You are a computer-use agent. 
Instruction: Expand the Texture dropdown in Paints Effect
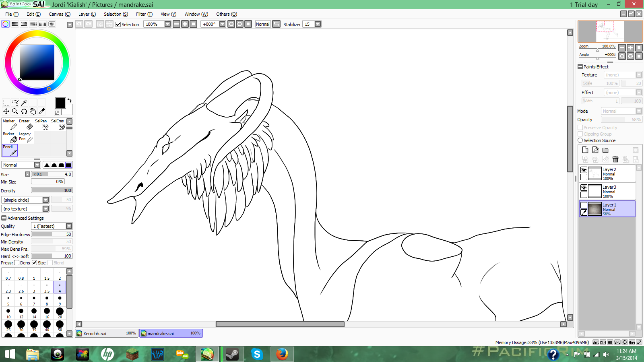pyautogui.click(x=638, y=75)
